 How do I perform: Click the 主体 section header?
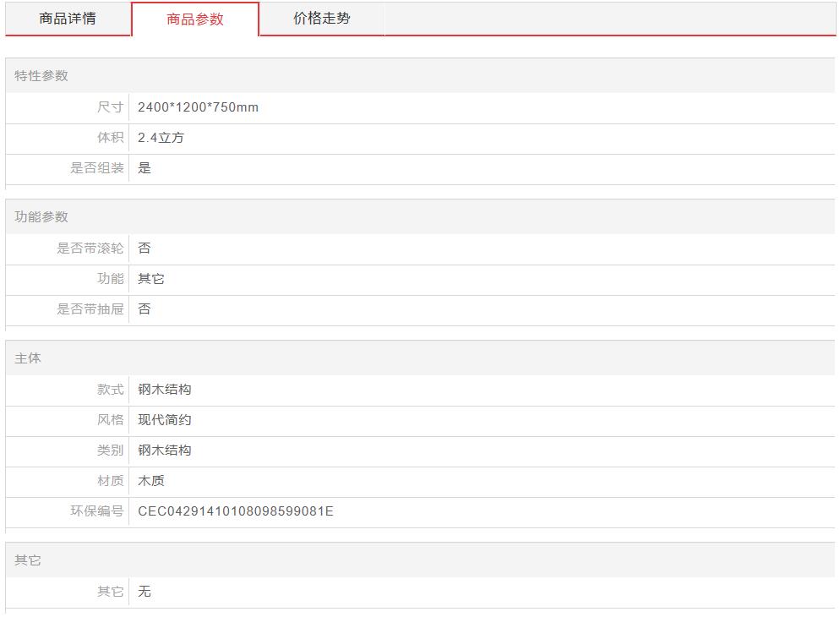(28, 358)
